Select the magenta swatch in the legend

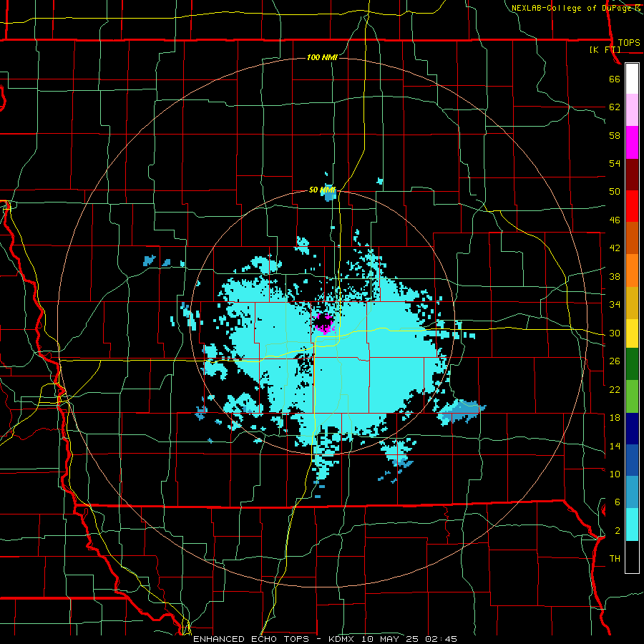pyautogui.click(x=632, y=142)
